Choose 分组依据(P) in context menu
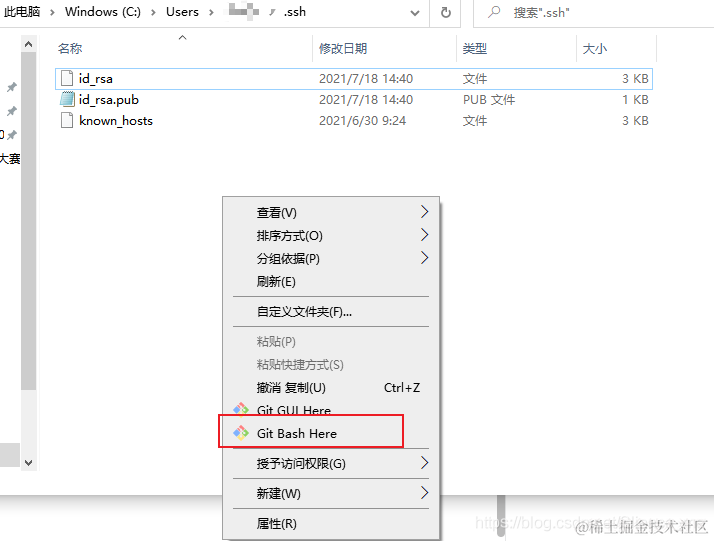Viewport: 714px width, 541px height. click(331, 259)
